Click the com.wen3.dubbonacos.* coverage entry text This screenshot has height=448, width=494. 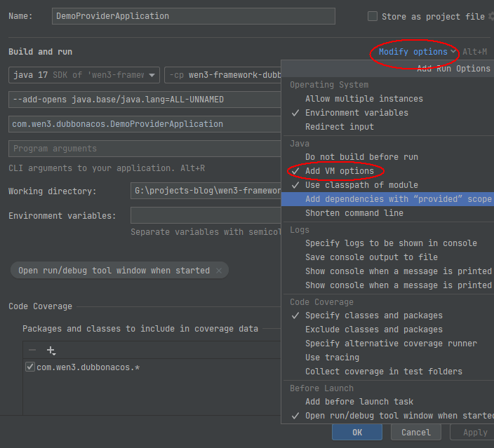[x=88, y=367]
